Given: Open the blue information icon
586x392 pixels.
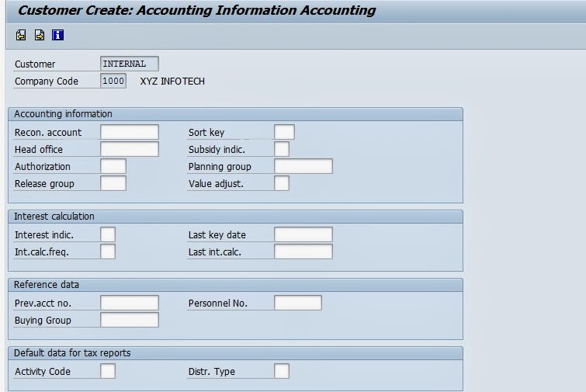Looking at the screenshot, I should click(57, 35).
